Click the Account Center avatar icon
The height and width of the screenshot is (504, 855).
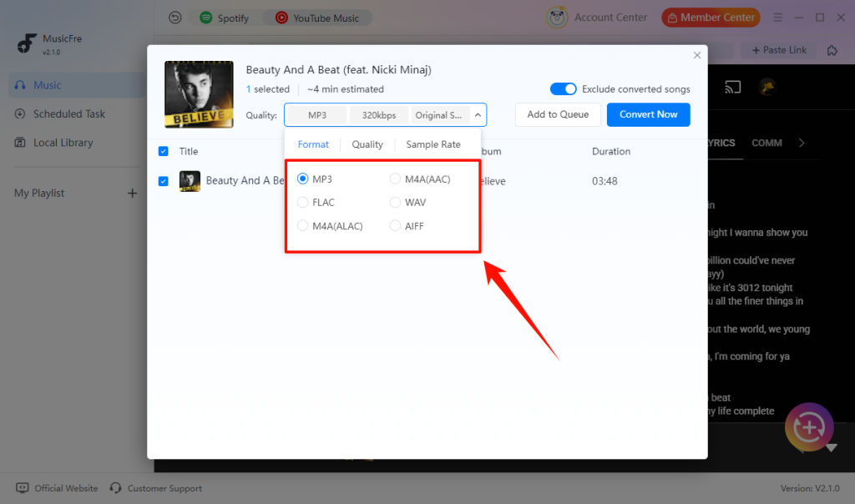click(x=557, y=18)
